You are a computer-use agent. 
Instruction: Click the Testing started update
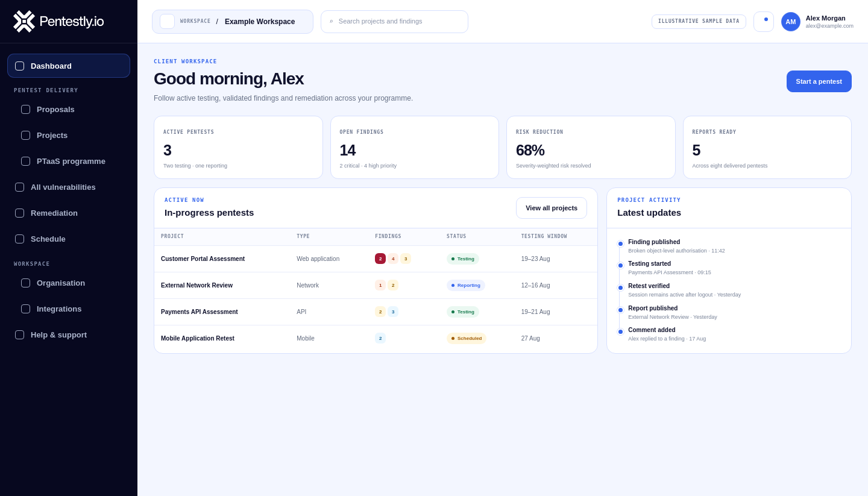(670, 268)
